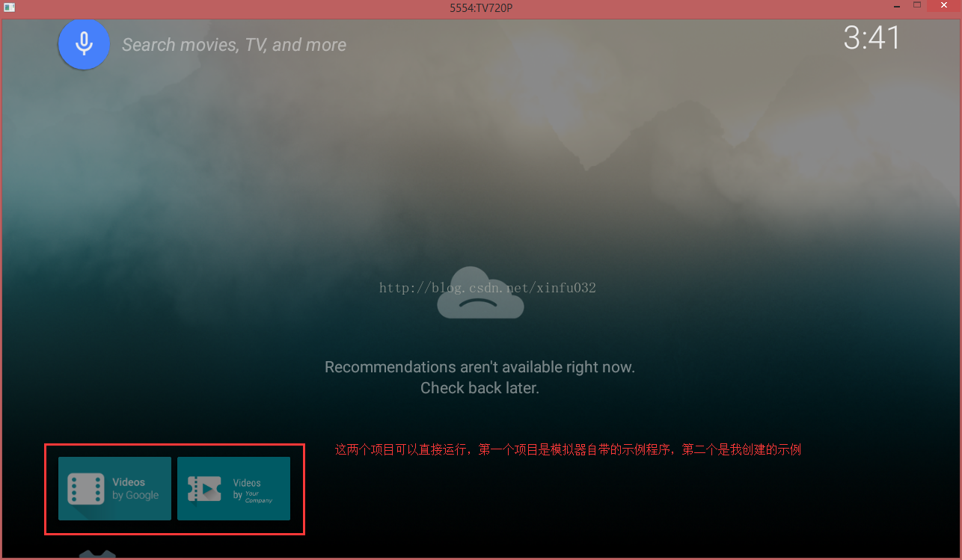Click the 'Search movies, TV, and more' field
The width and height of the screenshot is (962, 560).
(x=233, y=45)
